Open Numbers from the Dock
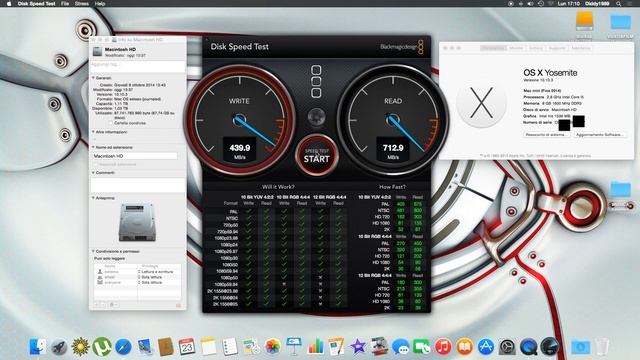 pos(315,347)
